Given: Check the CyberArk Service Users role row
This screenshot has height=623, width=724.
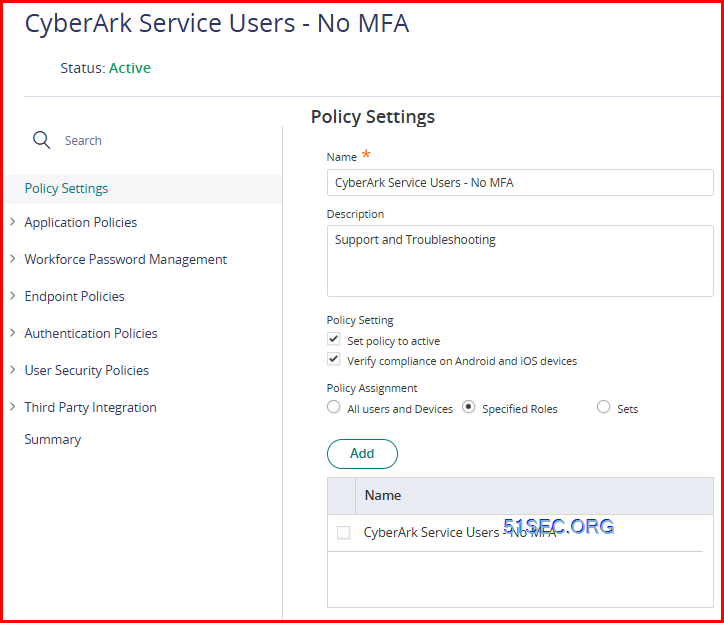Looking at the screenshot, I should pos(343,532).
